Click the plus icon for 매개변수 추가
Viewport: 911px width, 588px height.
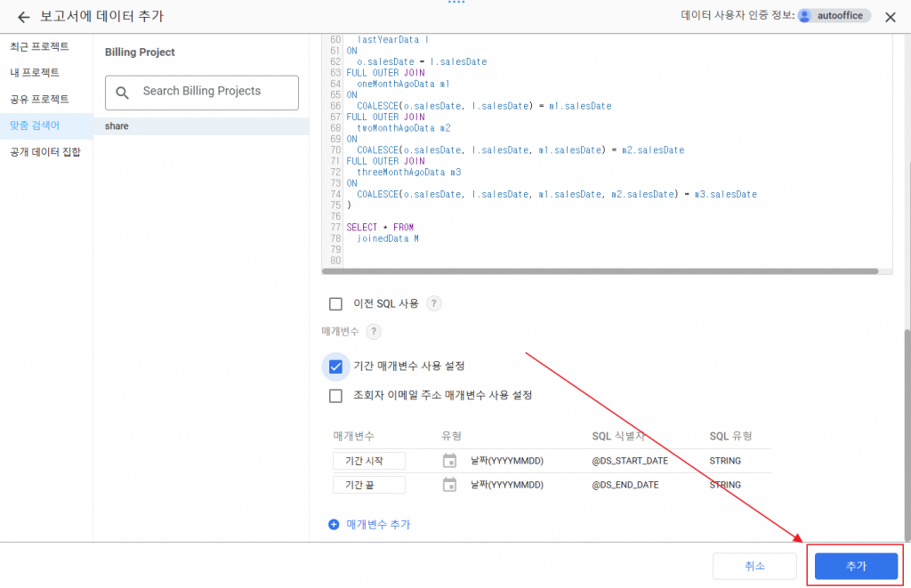pos(334,525)
